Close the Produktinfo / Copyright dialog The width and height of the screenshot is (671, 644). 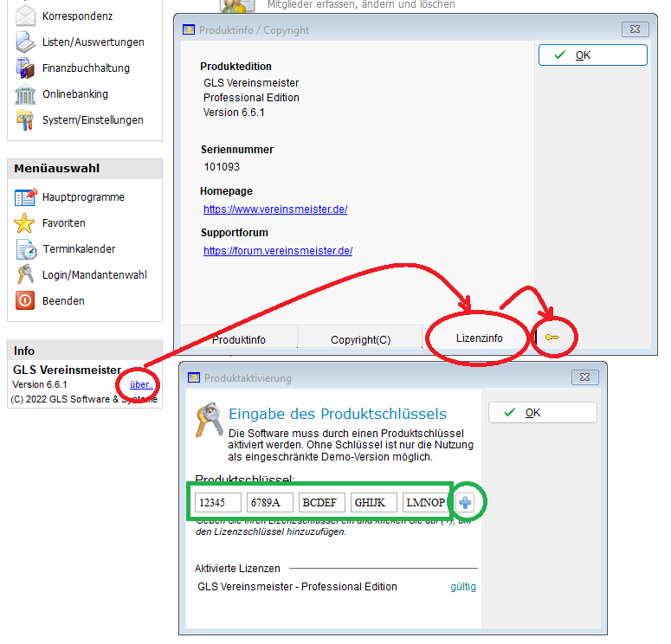coord(635,29)
